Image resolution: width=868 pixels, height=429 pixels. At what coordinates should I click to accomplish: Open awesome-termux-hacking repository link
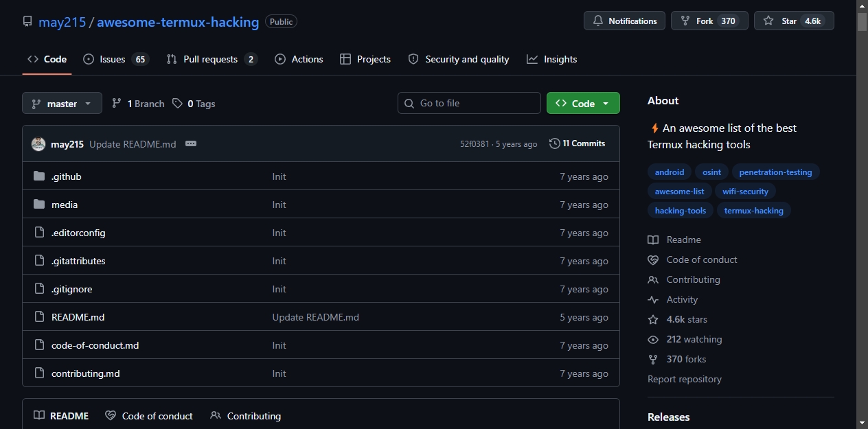coord(178,22)
